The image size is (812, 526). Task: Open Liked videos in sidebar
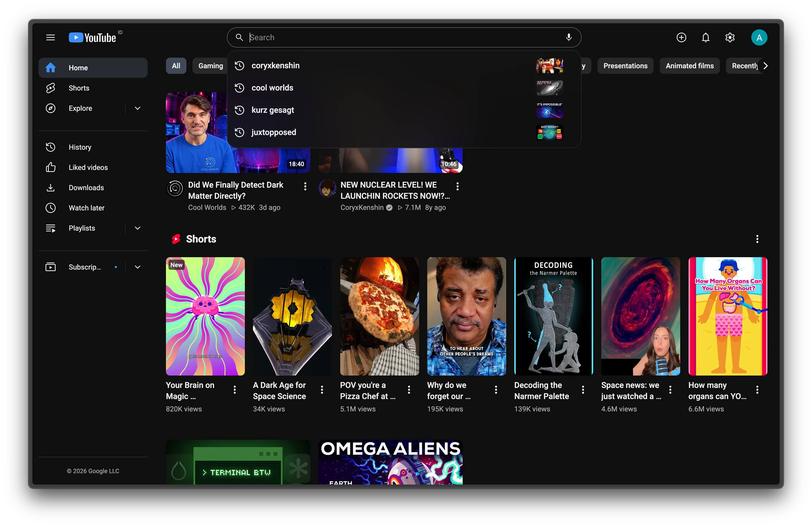(x=93, y=167)
